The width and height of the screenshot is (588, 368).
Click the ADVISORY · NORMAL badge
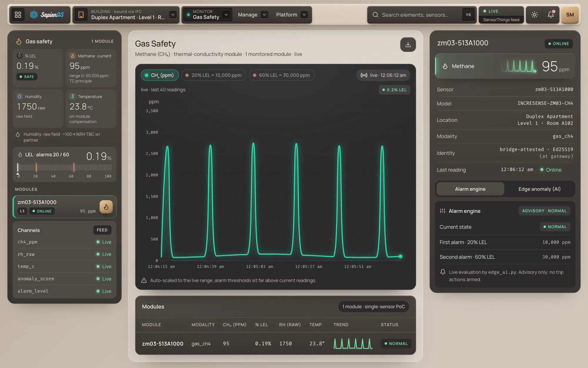pyautogui.click(x=544, y=211)
